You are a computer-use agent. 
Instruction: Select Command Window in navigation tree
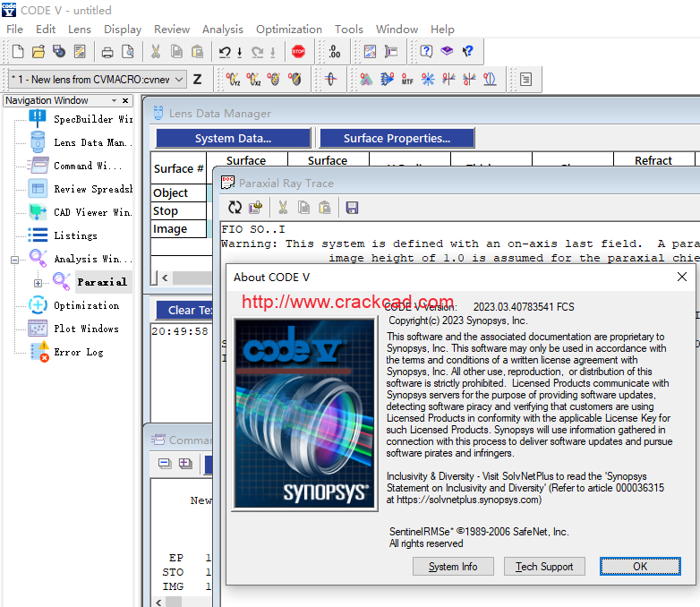(88, 166)
